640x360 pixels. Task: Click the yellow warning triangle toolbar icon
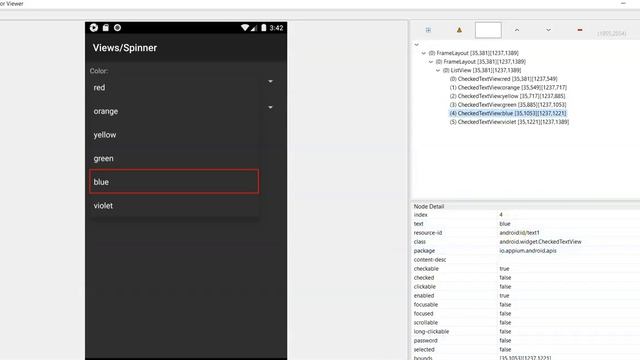point(459,30)
